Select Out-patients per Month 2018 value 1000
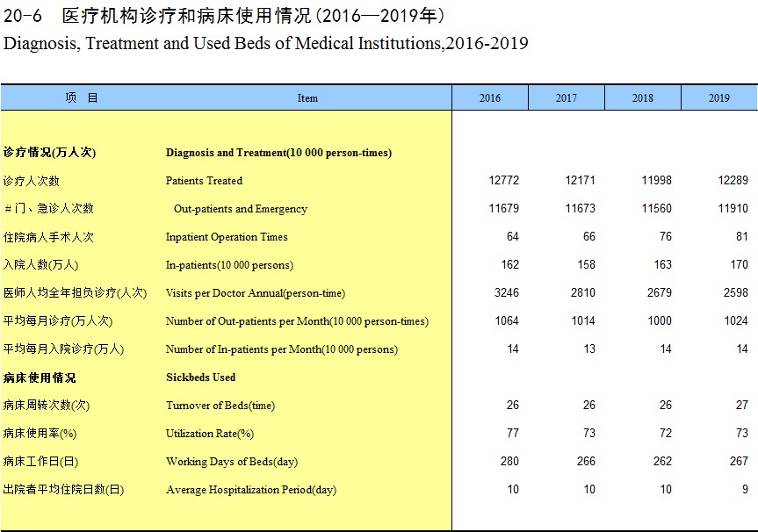 [660, 321]
